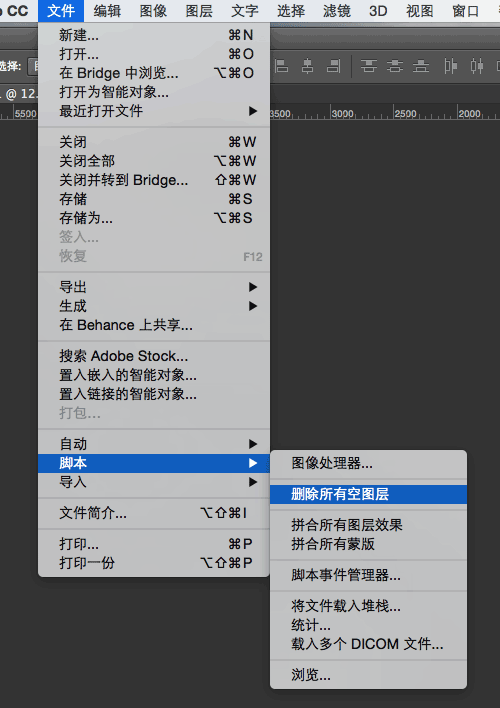Expand the 生成 submenu

(x=154, y=306)
